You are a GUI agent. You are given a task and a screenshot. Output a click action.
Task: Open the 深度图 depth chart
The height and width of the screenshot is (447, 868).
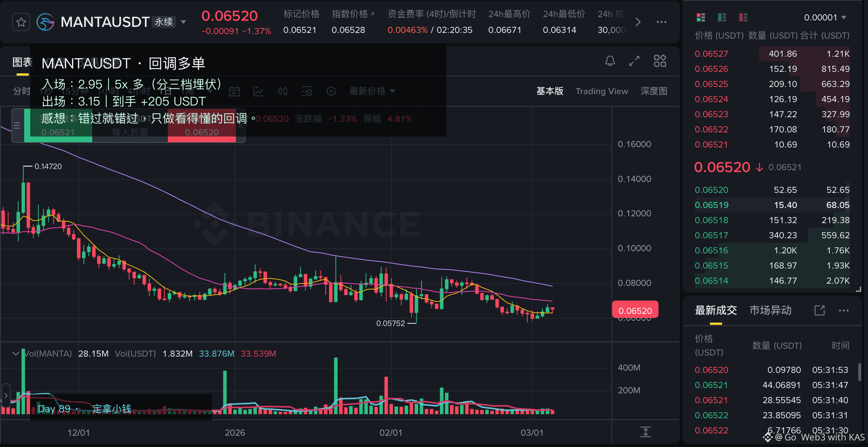point(654,91)
